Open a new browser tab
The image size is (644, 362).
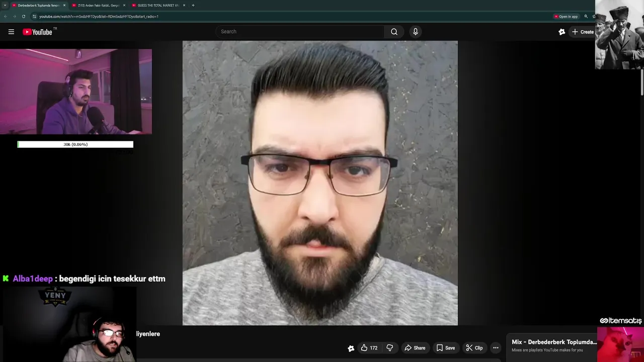click(x=193, y=5)
